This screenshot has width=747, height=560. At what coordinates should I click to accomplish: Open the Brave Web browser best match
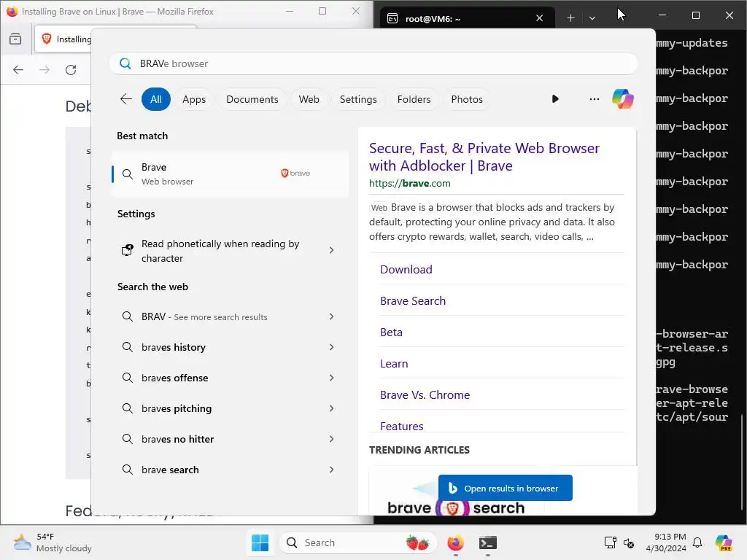click(x=230, y=174)
